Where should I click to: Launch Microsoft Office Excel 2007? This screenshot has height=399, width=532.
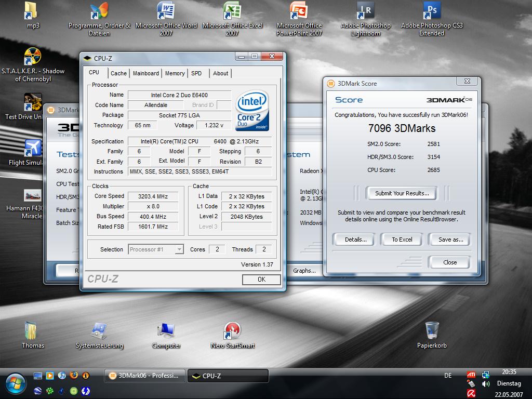(232, 19)
